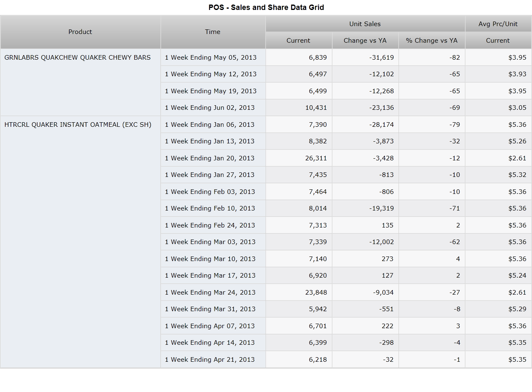
Task: Click the unit sales value 8,014
Action: click(318, 208)
